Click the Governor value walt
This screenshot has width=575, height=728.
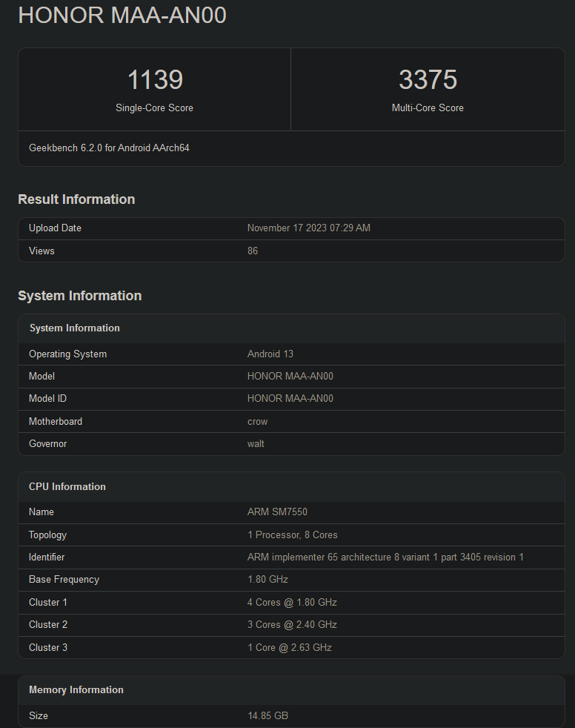tap(256, 444)
